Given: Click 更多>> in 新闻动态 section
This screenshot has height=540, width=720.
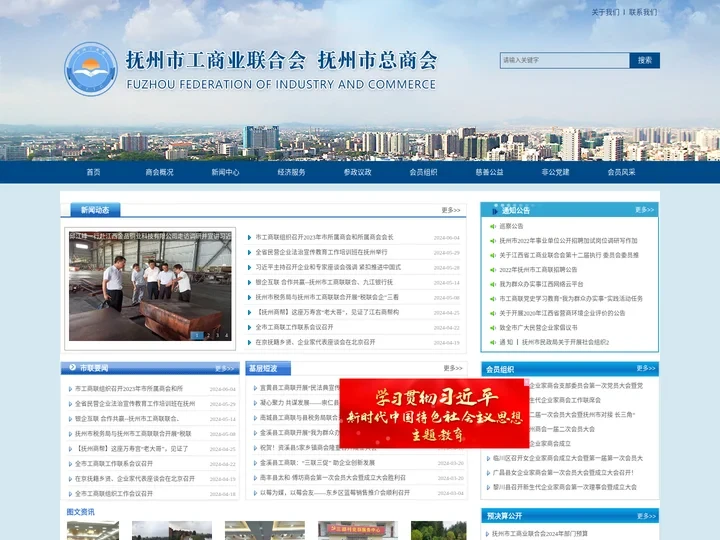Looking at the screenshot, I should coord(450,210).
